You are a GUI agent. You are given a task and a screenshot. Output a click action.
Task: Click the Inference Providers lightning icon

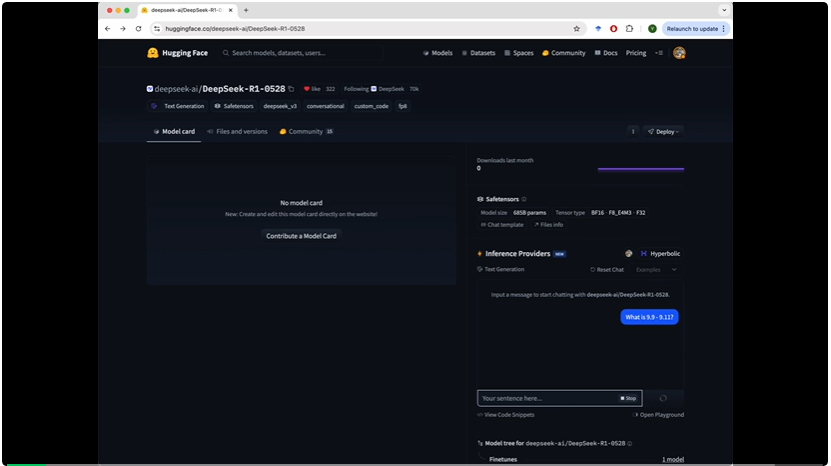tap(480, 254)
